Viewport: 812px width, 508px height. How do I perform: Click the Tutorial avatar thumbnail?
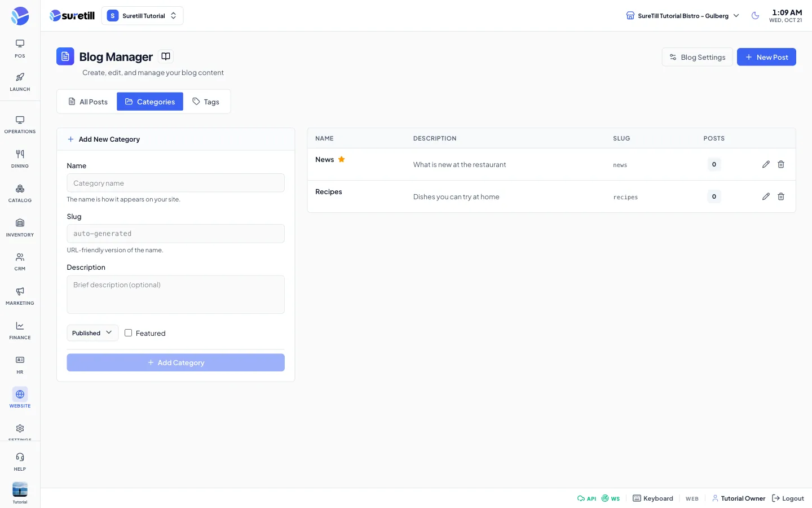coord(20,489)
